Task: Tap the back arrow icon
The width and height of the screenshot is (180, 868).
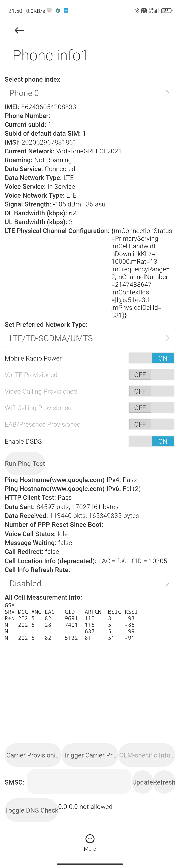Action: (x=19, y=30)
